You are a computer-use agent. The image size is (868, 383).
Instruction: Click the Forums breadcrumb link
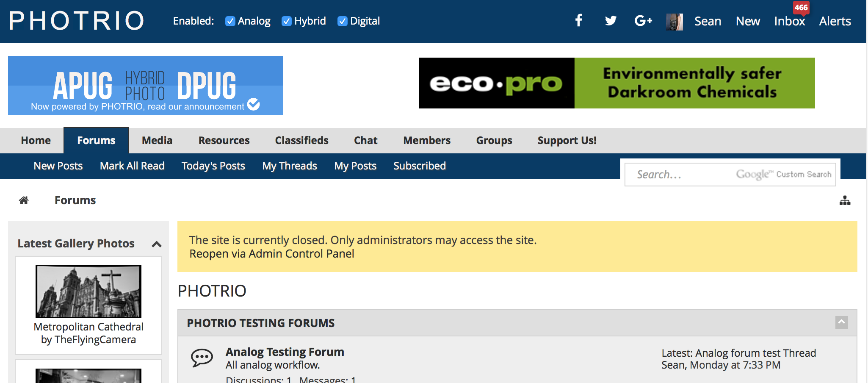pyautogui.click(x=75, y=200)
